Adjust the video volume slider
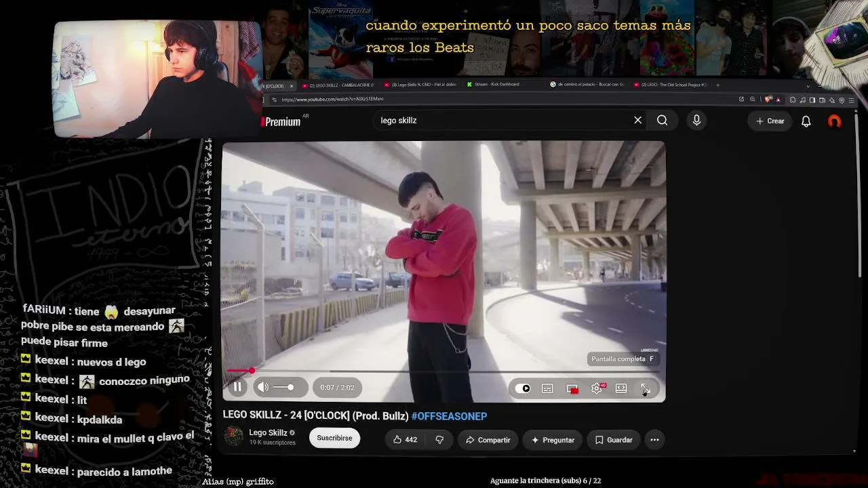868x488 pixels. click(x=283, y=388)
